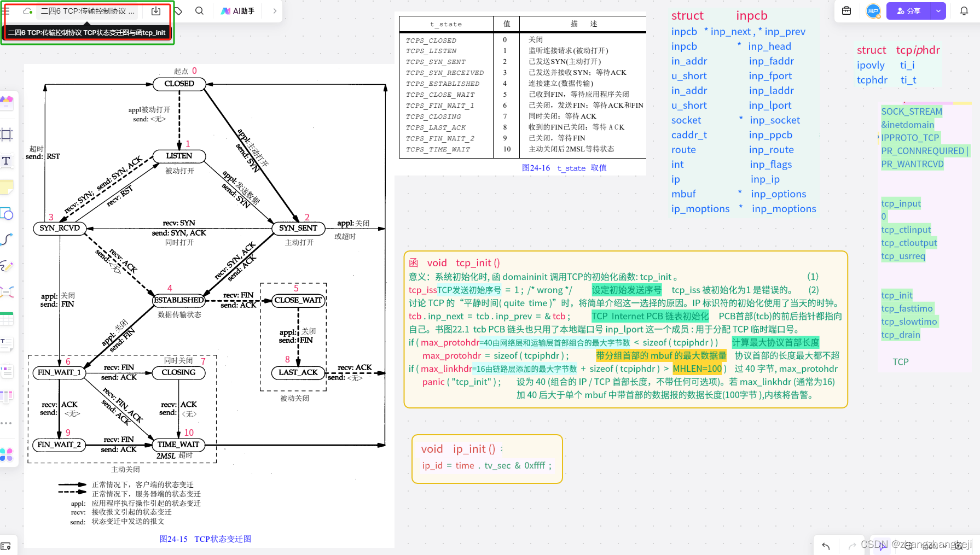Click table row TCPS_ESTABLISHED
This screenshot has height=555, width=980.
(523, 84)
